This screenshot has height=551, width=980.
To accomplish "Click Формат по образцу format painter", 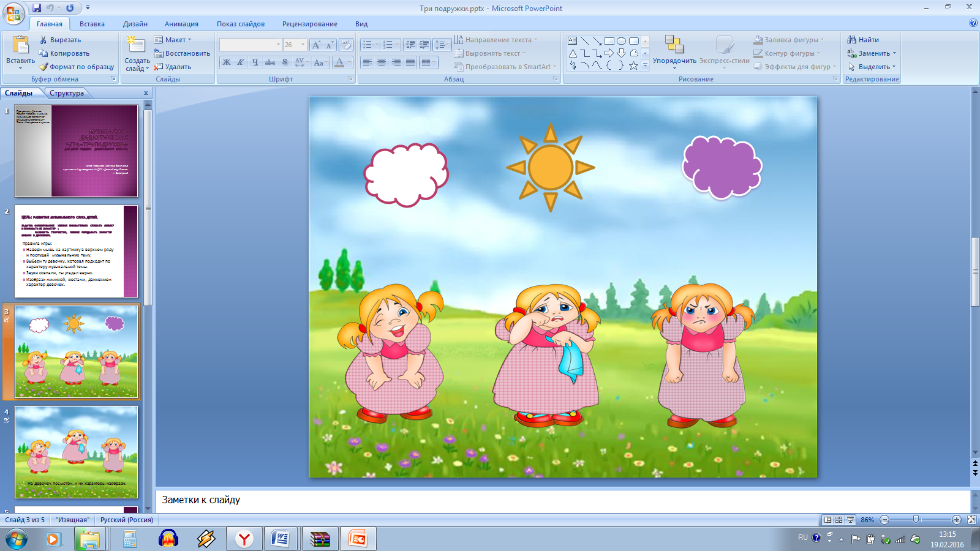I will pos(77,67).
